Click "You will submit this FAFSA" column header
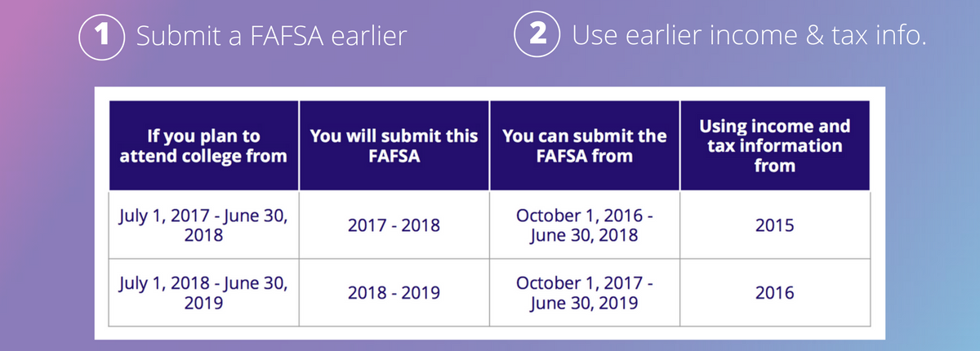Viewport: 980px width, 351px height. 394,145
